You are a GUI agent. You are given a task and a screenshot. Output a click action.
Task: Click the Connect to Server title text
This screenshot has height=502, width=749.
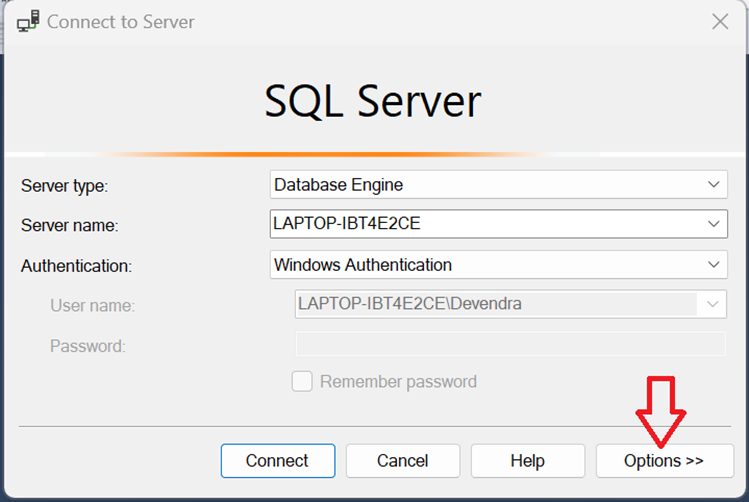120,22
